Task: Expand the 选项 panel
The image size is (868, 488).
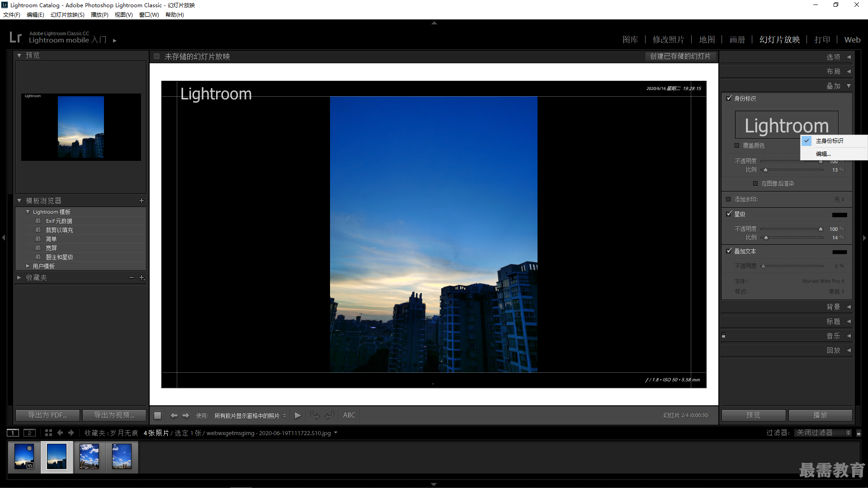Action: pyautogui.click(x=849, y=57)
